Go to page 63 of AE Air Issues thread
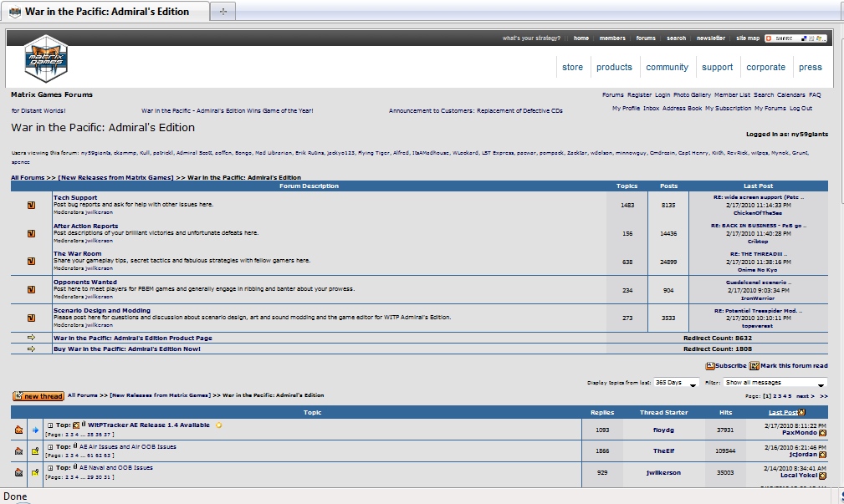Screen dimensions: 844x504 [108, 455]
